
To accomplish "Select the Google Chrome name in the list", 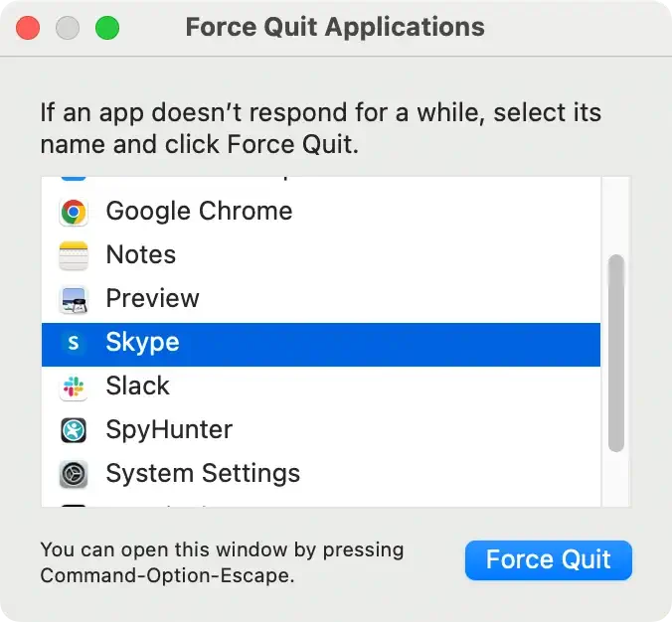I will [199, 211].
